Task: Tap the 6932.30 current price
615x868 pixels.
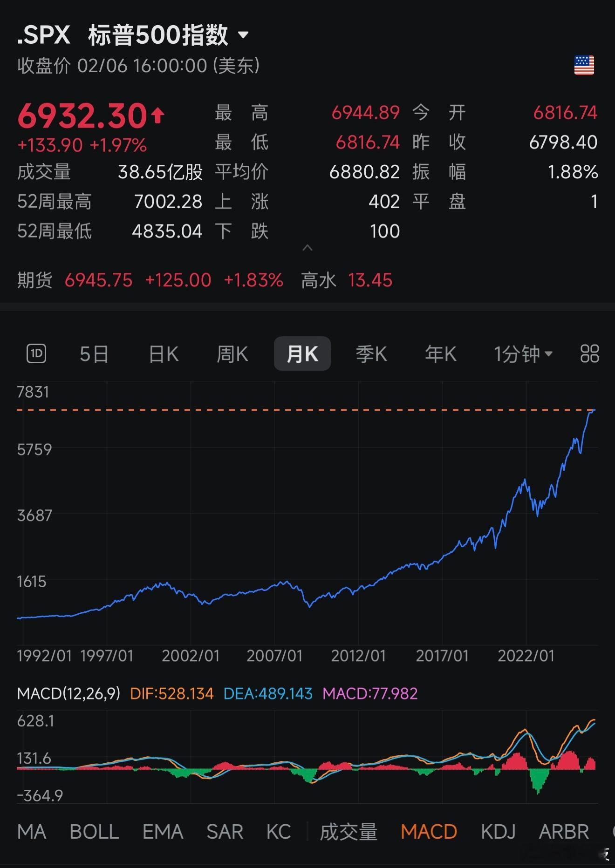Action: [82, 115]
